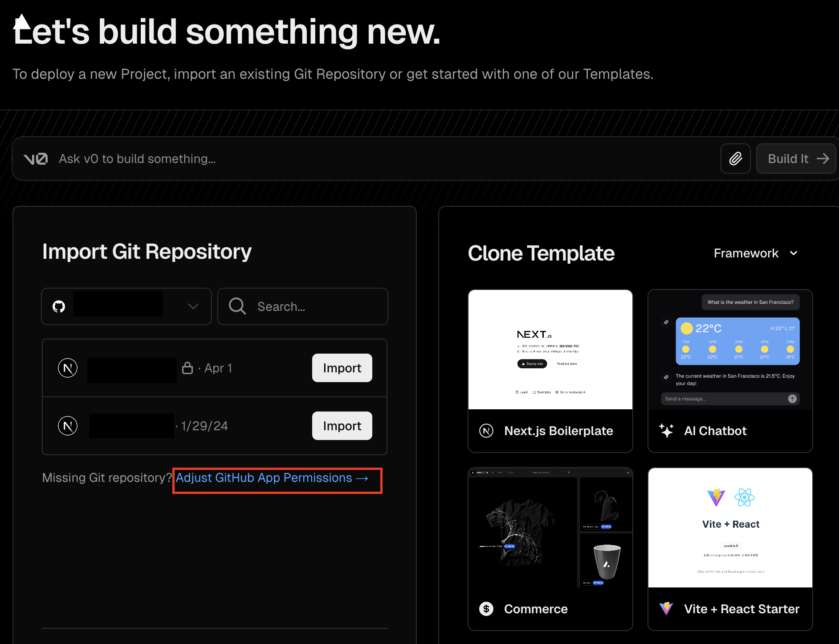
Task: Open the Next.js Boilerplate template preview
Action: 550,350
